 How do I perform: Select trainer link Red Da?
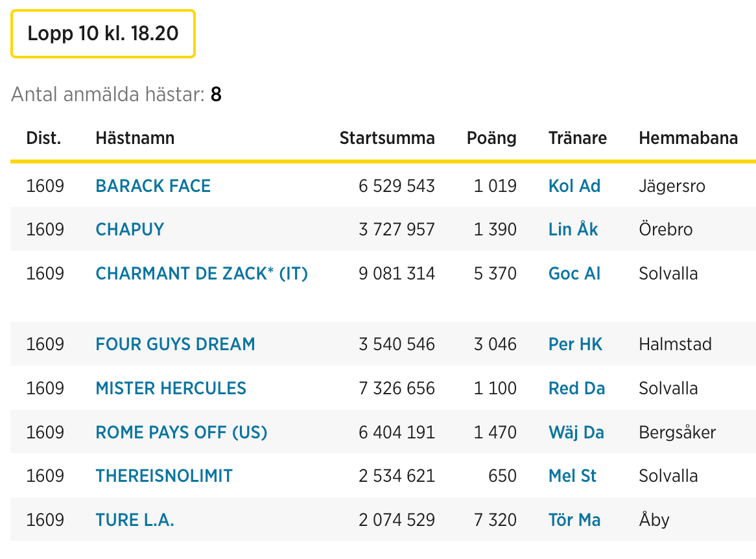(576, 388)
